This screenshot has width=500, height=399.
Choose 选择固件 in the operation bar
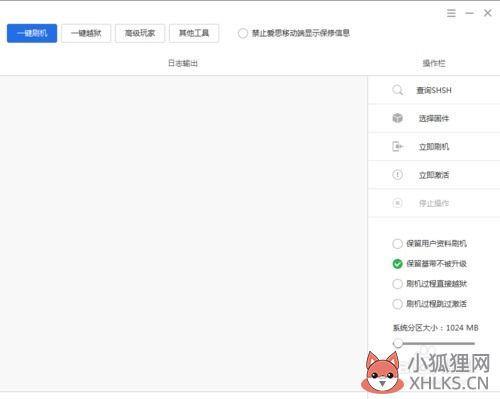coord(434,118)
